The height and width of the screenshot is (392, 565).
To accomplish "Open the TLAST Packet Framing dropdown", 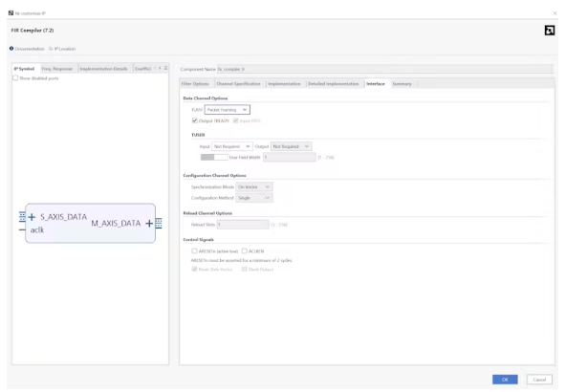I will (x=227, y=110).
